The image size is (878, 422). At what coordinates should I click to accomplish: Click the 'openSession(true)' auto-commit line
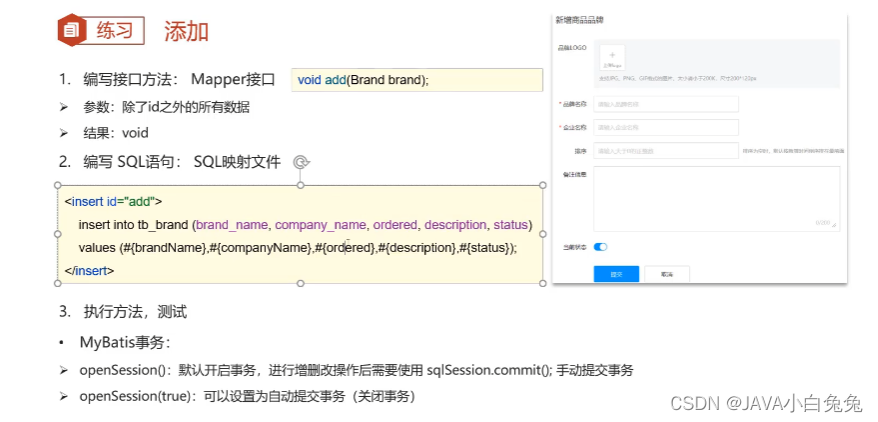(237, 397)
